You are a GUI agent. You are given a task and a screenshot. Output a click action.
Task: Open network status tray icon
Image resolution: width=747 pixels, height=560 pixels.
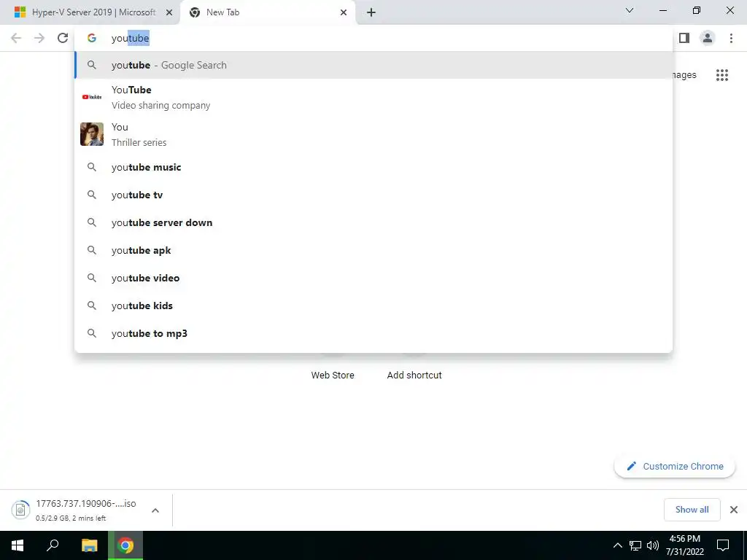pyautogui.click(x=635, y=545)
